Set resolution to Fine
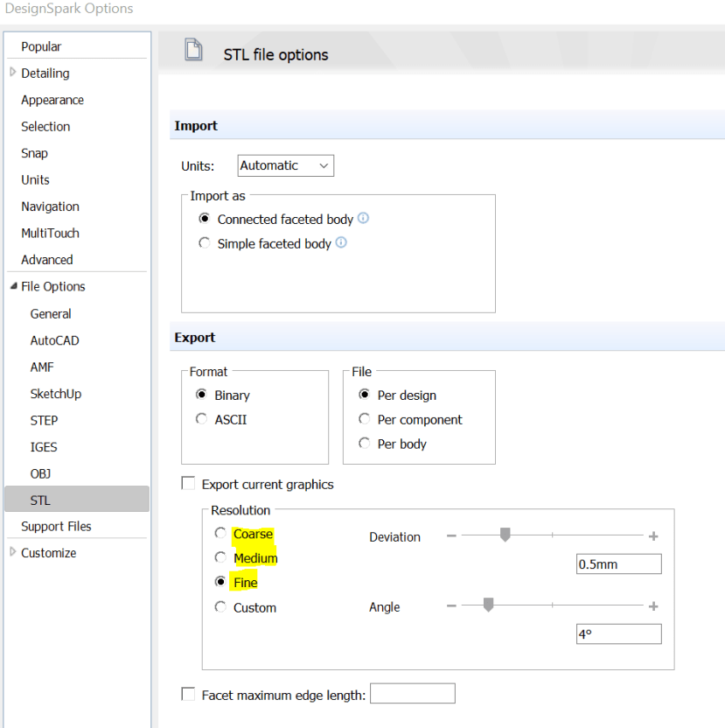Image resolution: width=725 pixels, height=728 pixels. 220,582
